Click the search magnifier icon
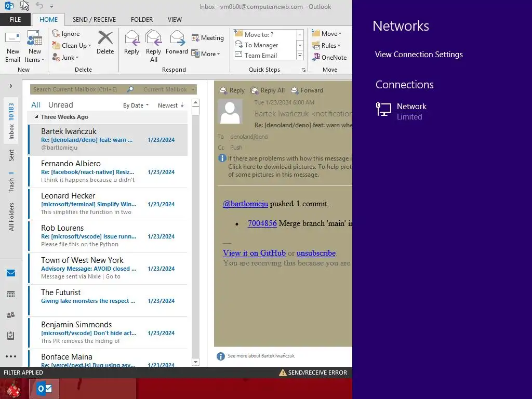 point(130,89)
